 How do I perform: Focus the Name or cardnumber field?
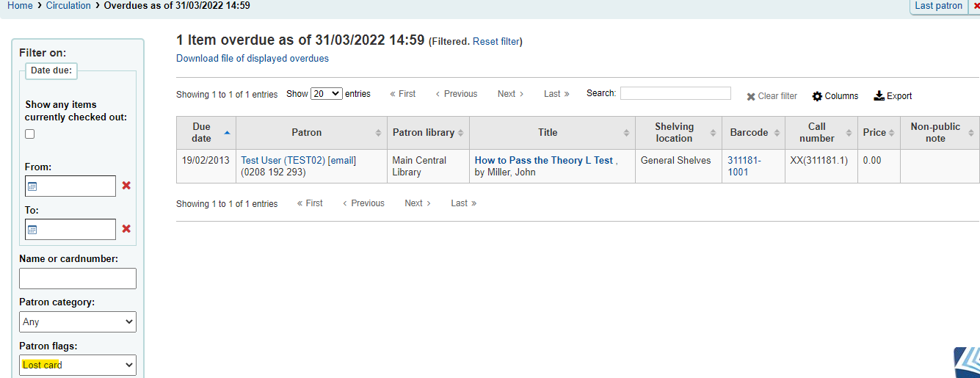[x=78, y=278]
